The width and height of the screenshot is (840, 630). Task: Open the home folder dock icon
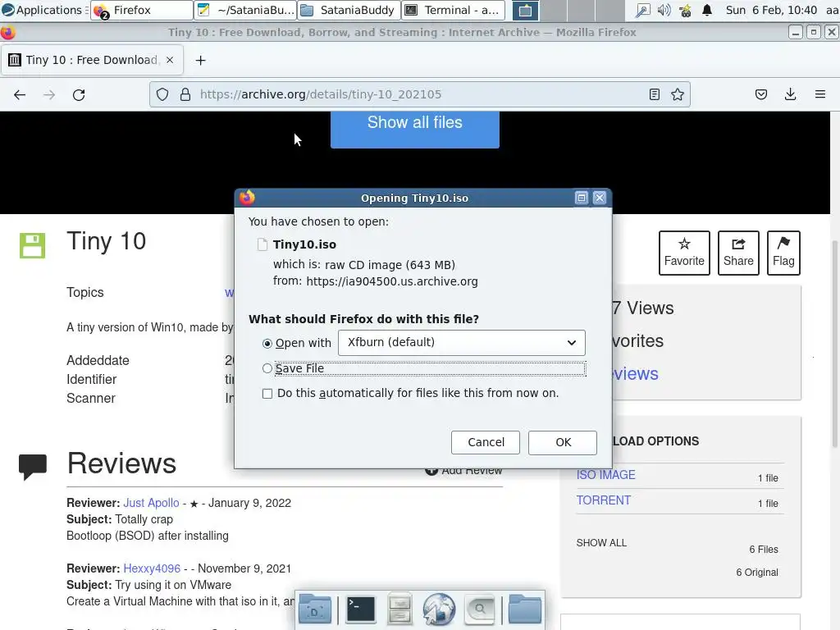point(524,609)
